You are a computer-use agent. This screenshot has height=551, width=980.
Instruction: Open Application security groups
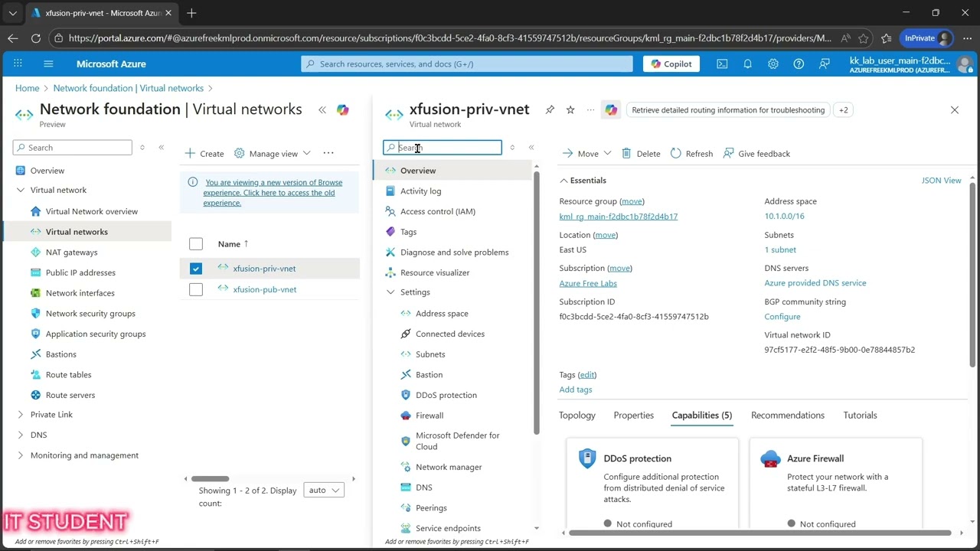coord(96,334)
